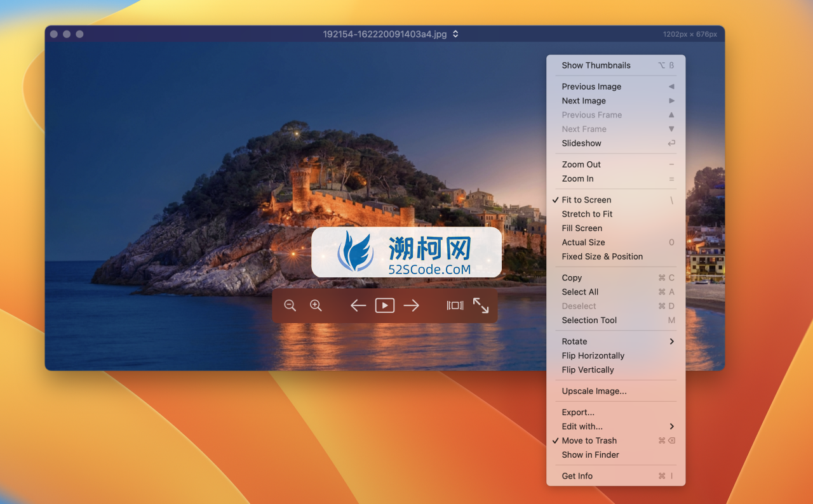Open the file name chevron selector
The image size is (813, 504).
click(455, 34)
